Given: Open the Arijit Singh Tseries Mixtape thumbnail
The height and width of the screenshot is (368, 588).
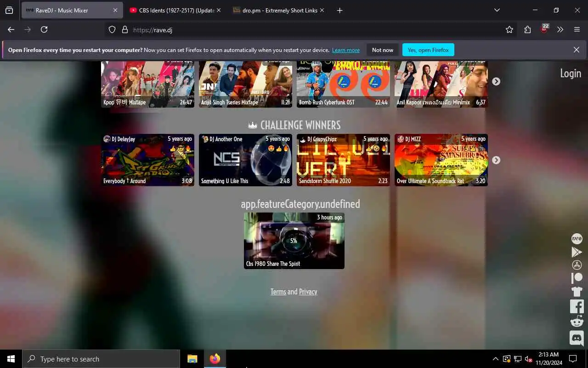Looking at the screenshot, I should 245,84.
